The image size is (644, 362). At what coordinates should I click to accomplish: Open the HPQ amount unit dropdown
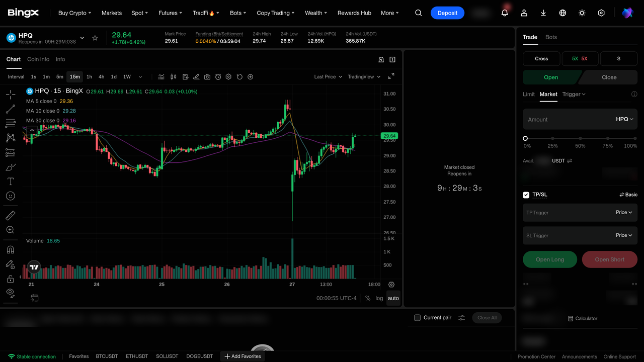click(x=624, y=119)
